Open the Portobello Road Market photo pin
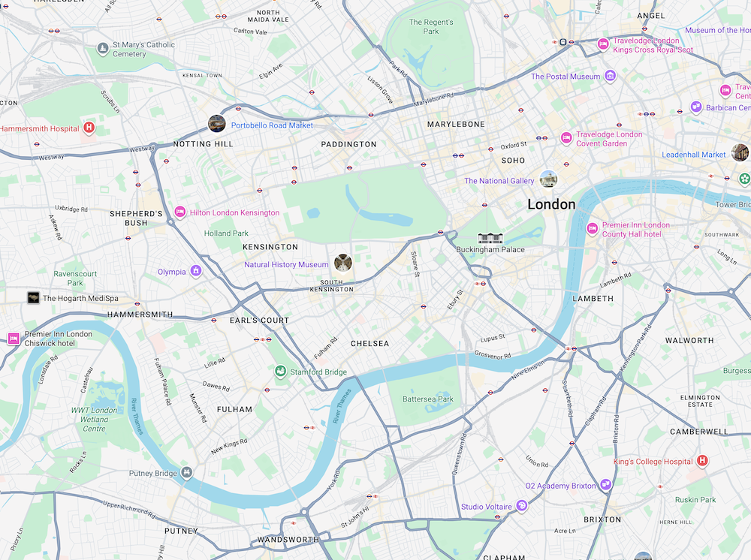The image size is (751, 560). 216,124
